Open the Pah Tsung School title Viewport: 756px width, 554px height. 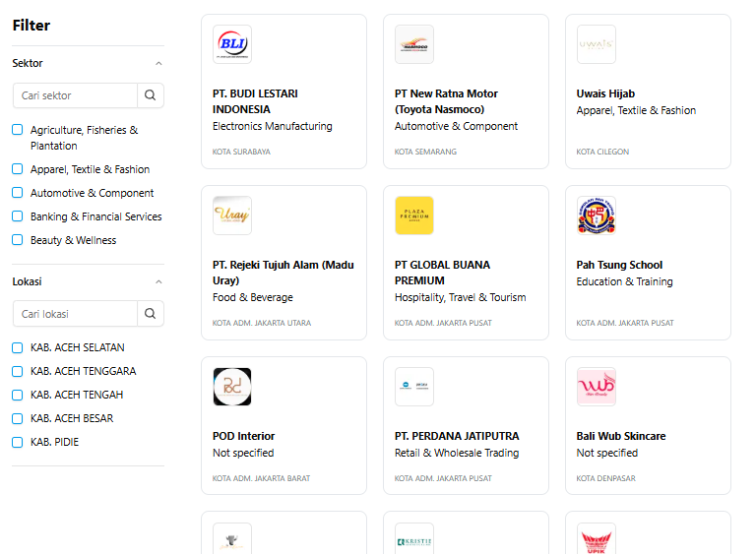click(619, 265)
